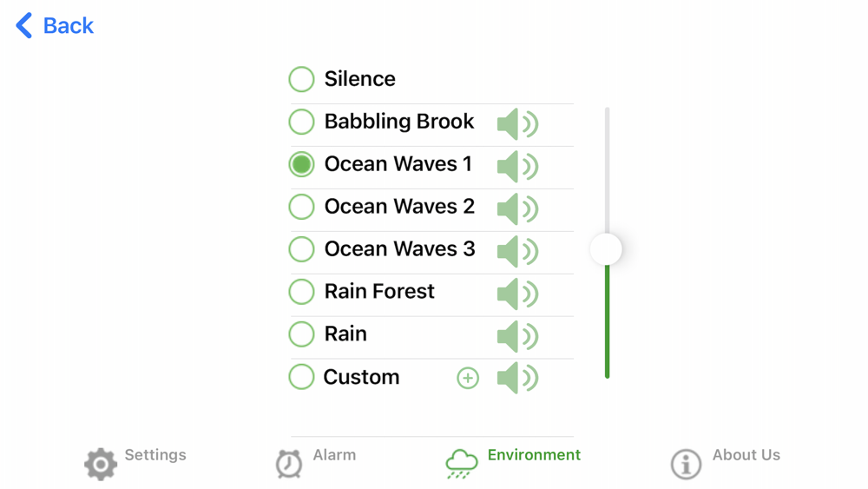
Task: Open the About Us tab
Action: (x=725, y=462)
